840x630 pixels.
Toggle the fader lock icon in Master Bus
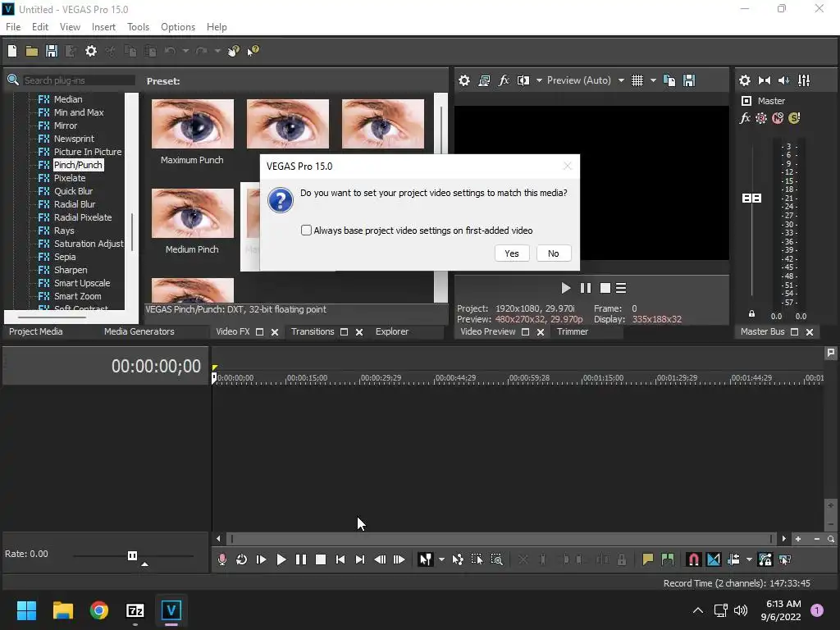click(x=751, y=314)
